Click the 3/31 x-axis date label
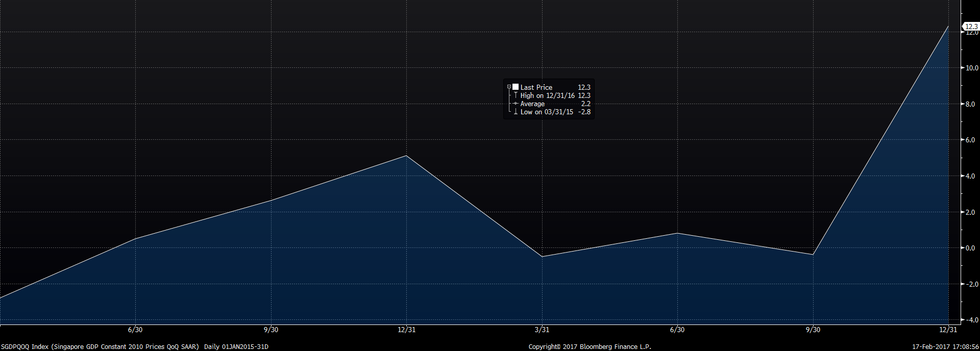 [x=542, y=330]
